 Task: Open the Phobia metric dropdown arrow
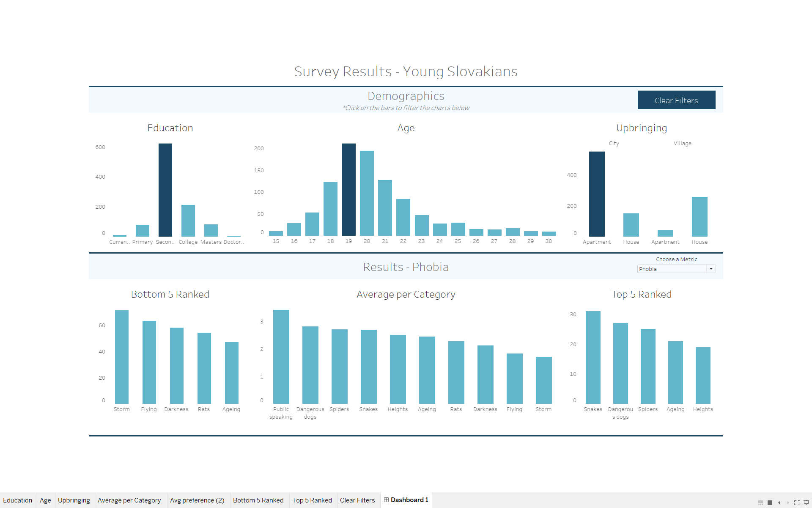click(711, 269)
